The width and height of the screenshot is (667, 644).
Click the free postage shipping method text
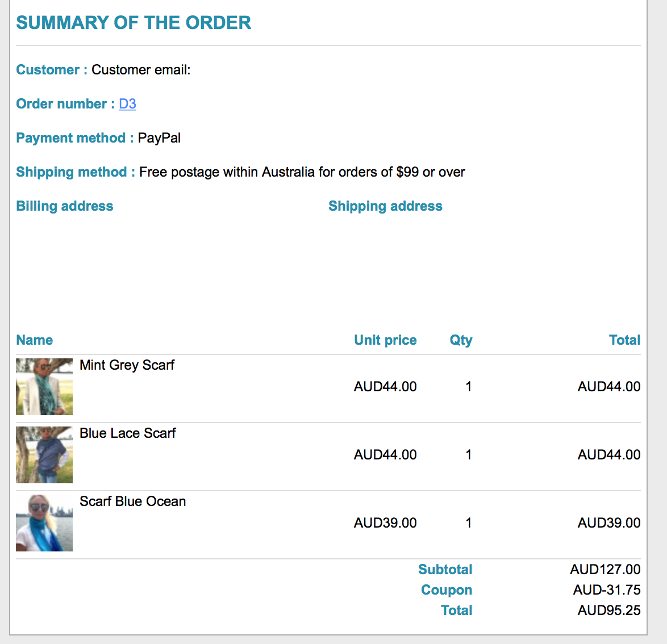[302, 172]
